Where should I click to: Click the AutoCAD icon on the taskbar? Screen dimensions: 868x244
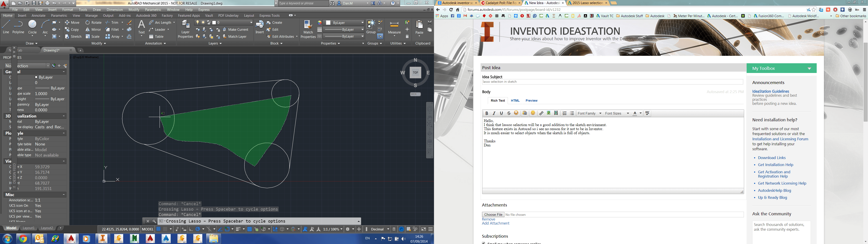point(71,239)
